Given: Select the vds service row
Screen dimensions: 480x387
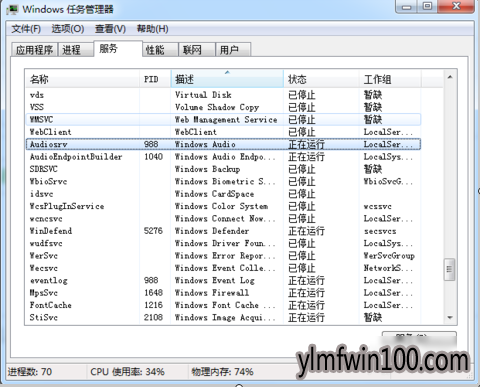Looking at the screenshot, I should (223, 95).
